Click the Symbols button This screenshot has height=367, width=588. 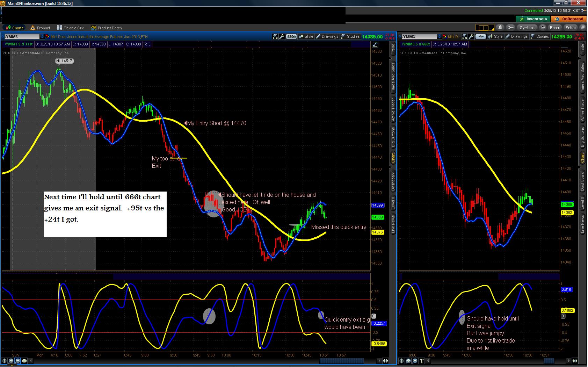point(527,28)
